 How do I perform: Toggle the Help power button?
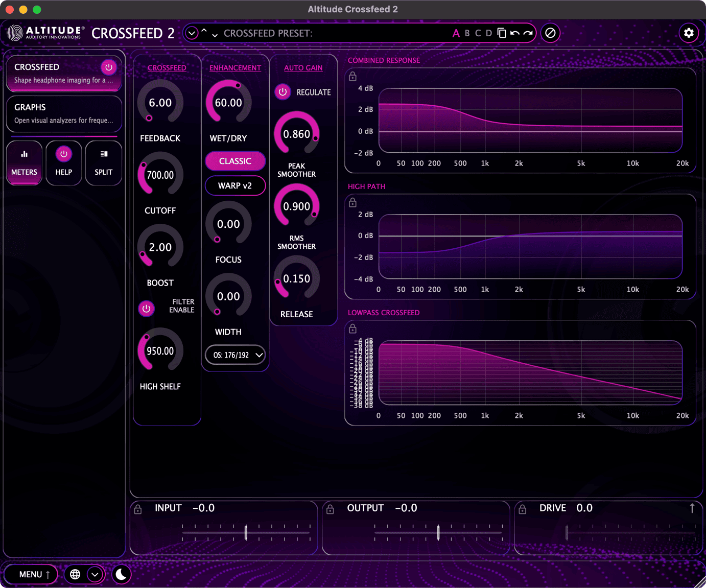pos(64,154)
